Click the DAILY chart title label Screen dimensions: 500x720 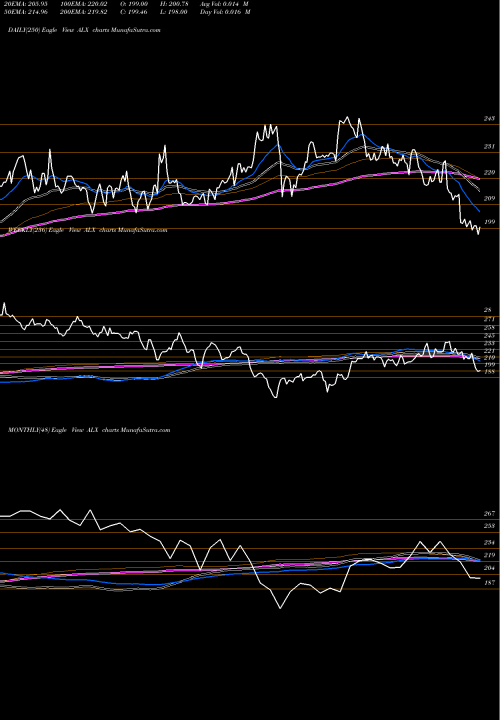pos(84,30)
